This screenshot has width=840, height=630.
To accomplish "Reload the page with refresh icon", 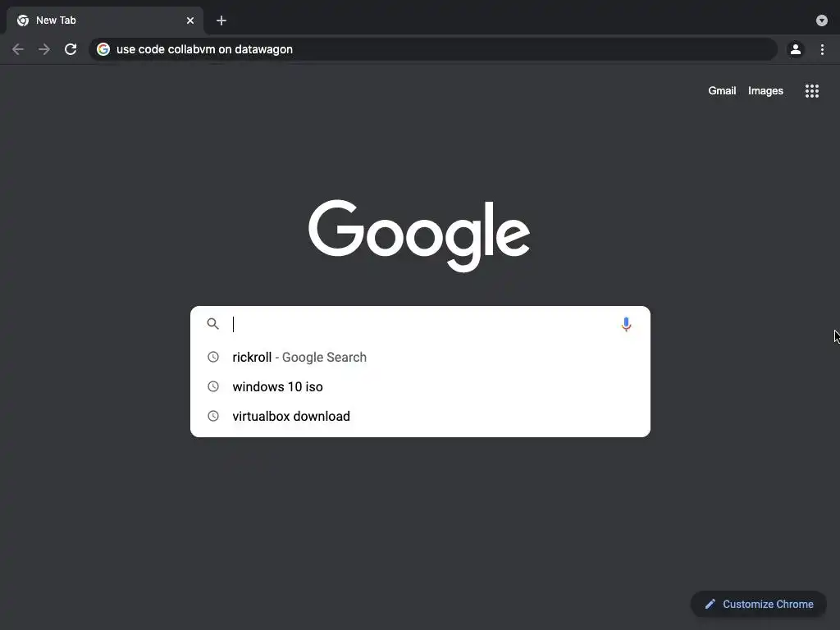I will click(x=71, y=49).
